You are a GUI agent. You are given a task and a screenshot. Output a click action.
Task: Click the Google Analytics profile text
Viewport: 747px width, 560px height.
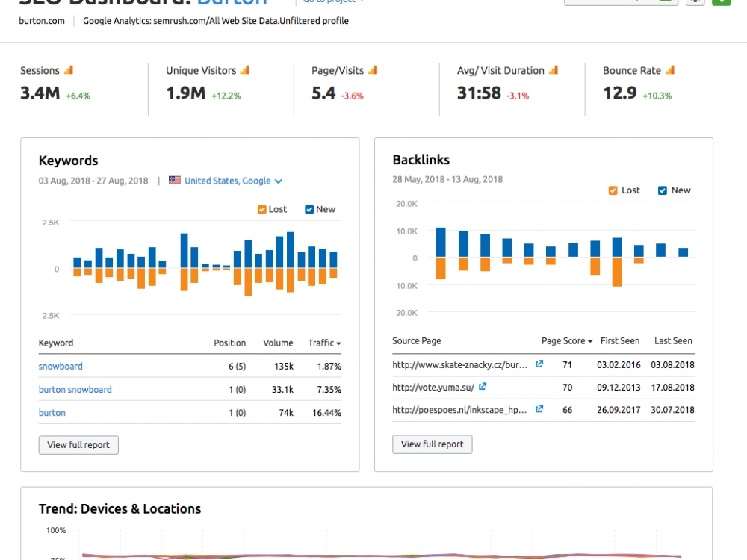(x=216, y=21)
